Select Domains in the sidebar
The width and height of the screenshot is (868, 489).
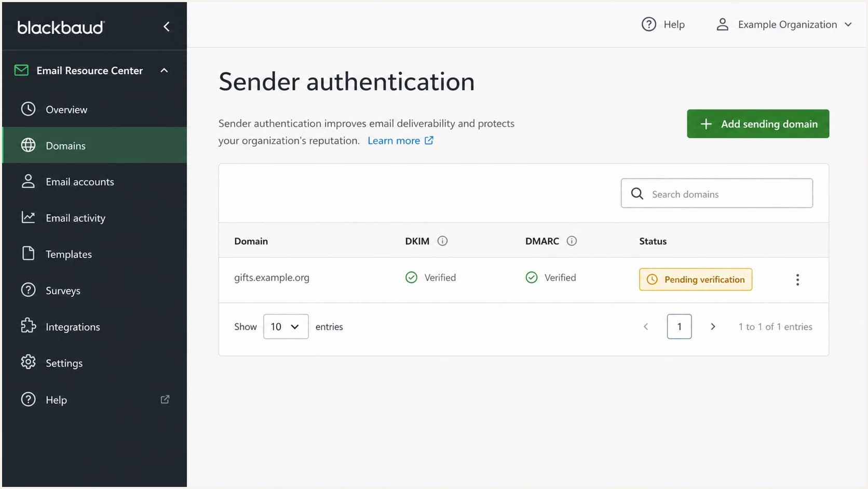point(94,146)
